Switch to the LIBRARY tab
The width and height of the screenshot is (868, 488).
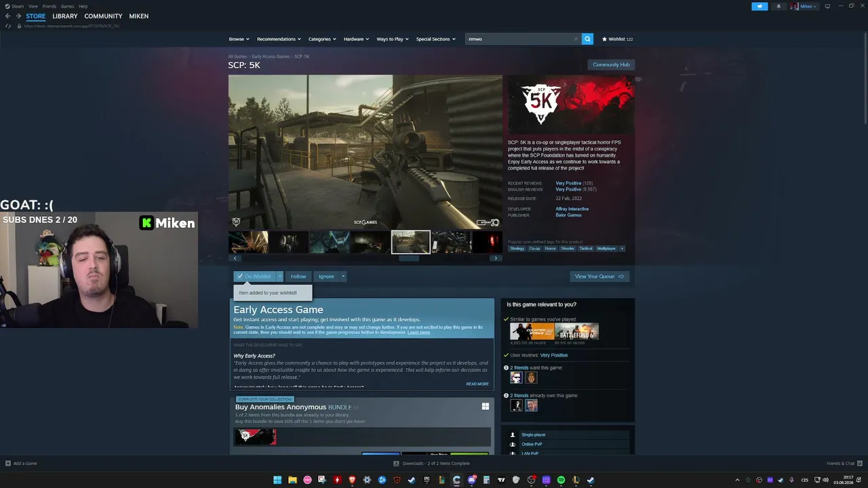pyautogui.click(x=65, y=16)
